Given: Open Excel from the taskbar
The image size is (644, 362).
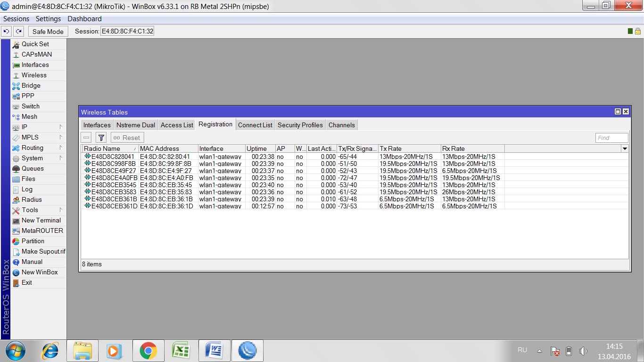Looking at the screenshot, I should (181, 351).
